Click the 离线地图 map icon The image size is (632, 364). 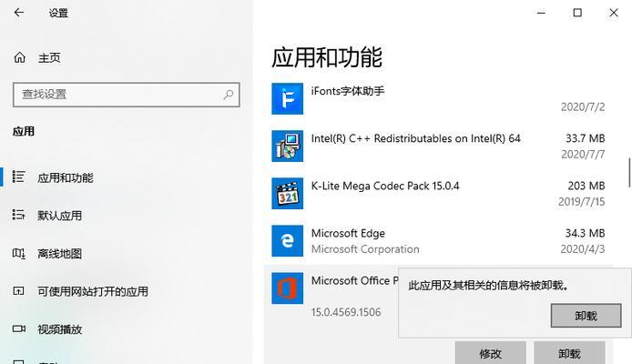18,253
